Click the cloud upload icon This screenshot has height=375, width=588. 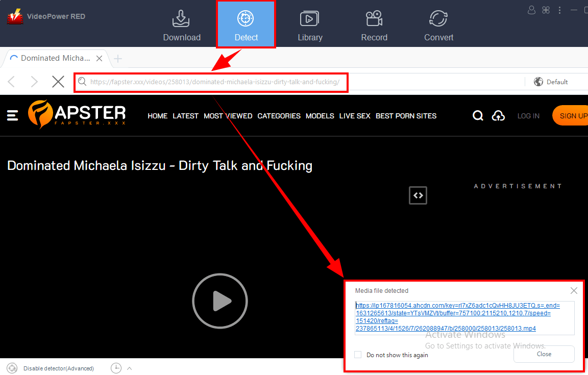[x=498, y=115]
